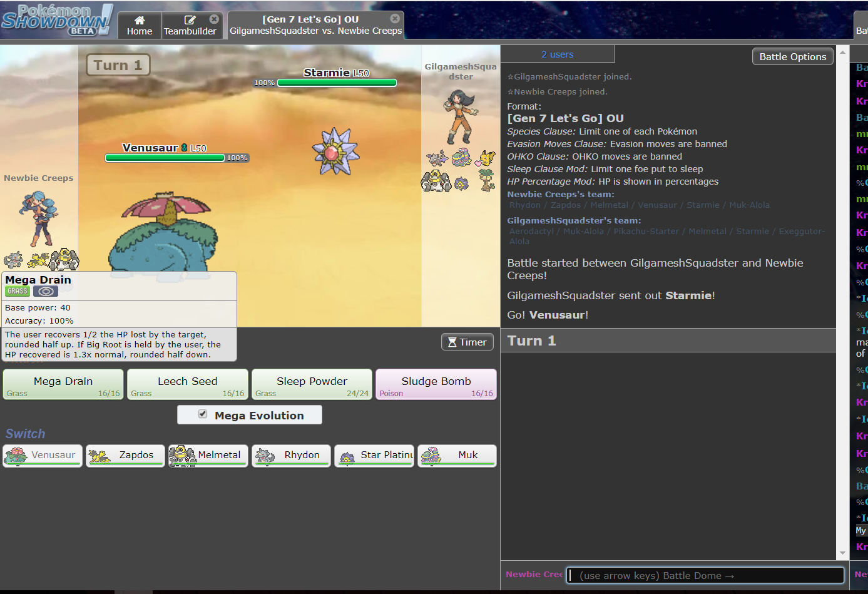Click the "Battle started between" log message
Screen dimensions: 868x594
(655, 269)
